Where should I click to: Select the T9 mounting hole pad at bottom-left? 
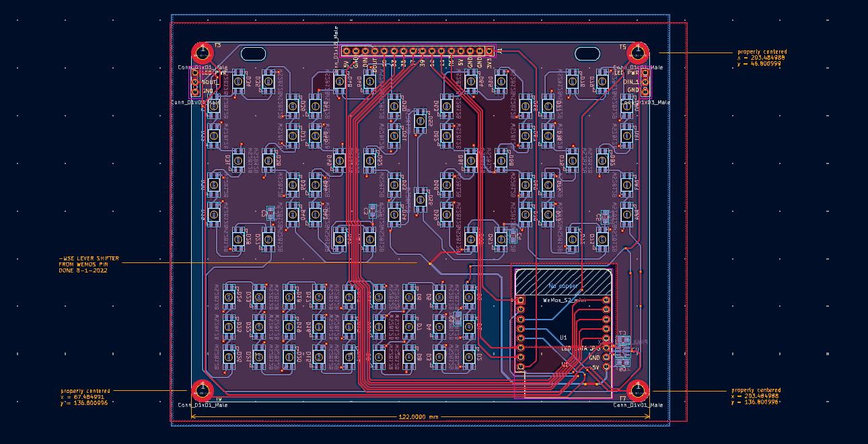(203, 390)
